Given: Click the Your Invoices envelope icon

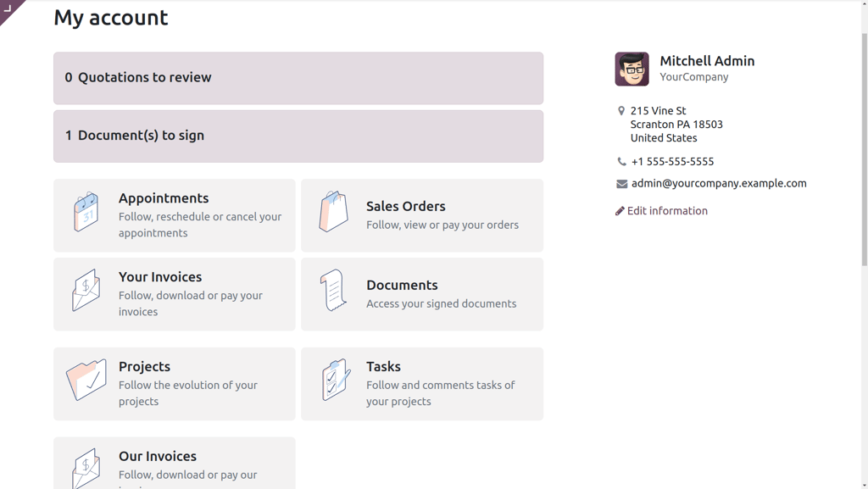Looking at the screenshot, I should coord(86,291).
